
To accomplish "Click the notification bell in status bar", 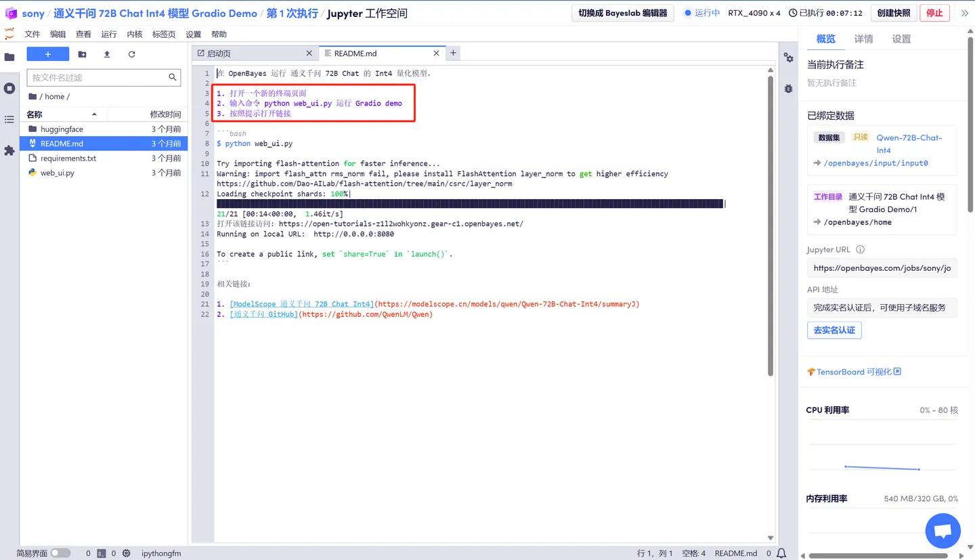I will pyautogui.click(x=781, y=553).
